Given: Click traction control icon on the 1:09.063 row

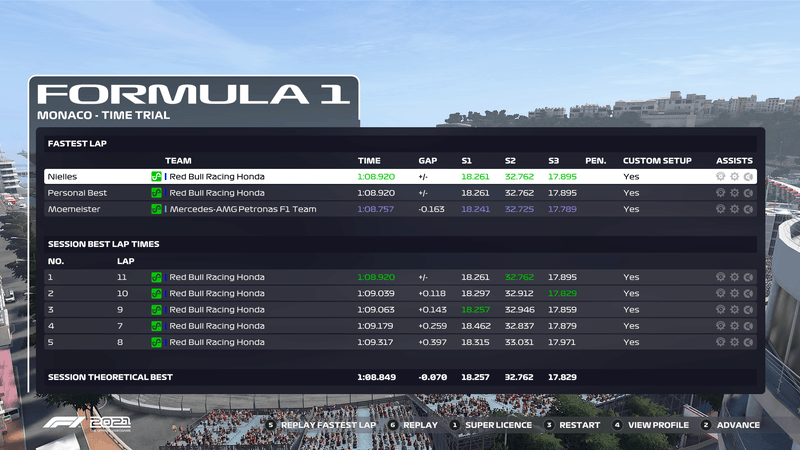Looking at the screenshot, I should (x=720, y=310).
